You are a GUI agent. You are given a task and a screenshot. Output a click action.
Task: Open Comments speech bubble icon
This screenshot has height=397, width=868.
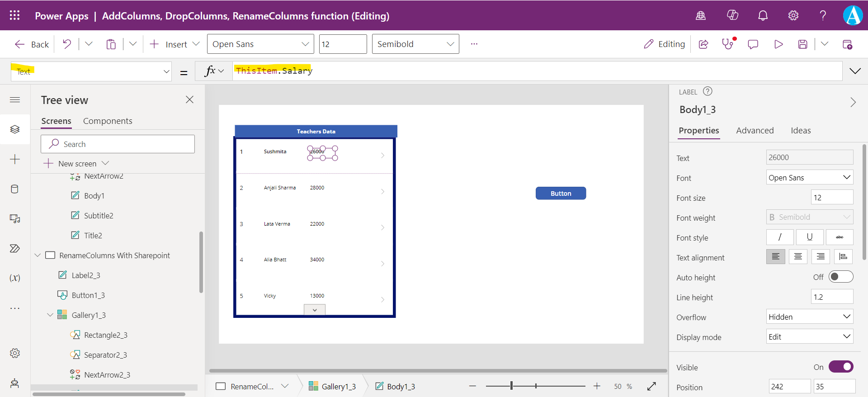pos(753,44)
